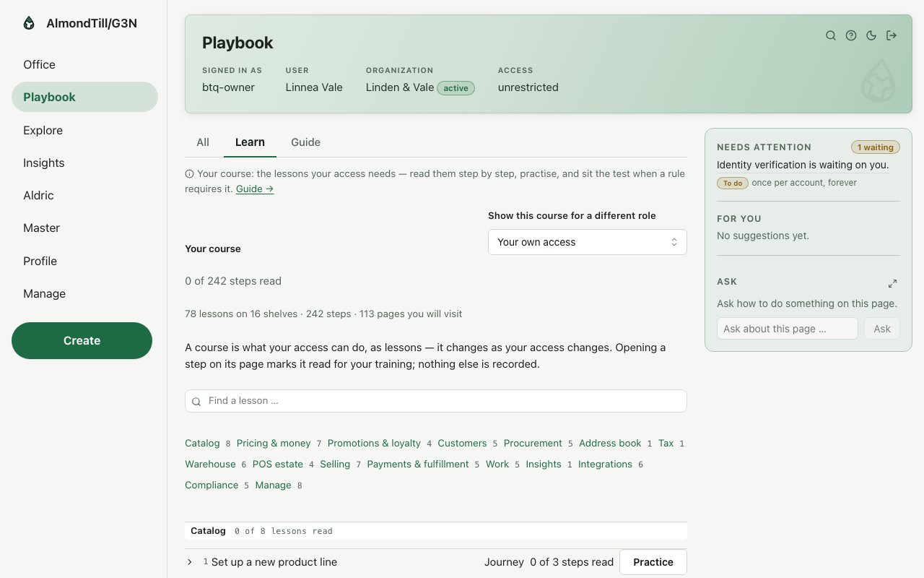
Task: Jump to Customers shelf link
Action: point(462,443)
